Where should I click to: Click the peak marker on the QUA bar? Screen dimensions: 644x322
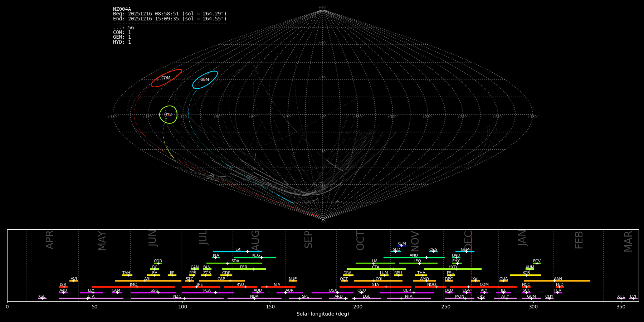pyautogui.click(x=503, y=281)
